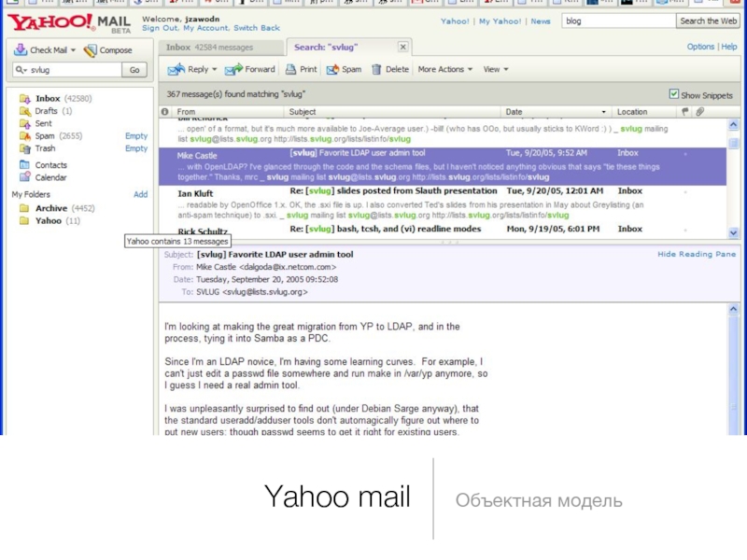The width and height of the screenshot is (747, 560).
Task: Click the Reply toolbar icon
Action: point(176,69)
